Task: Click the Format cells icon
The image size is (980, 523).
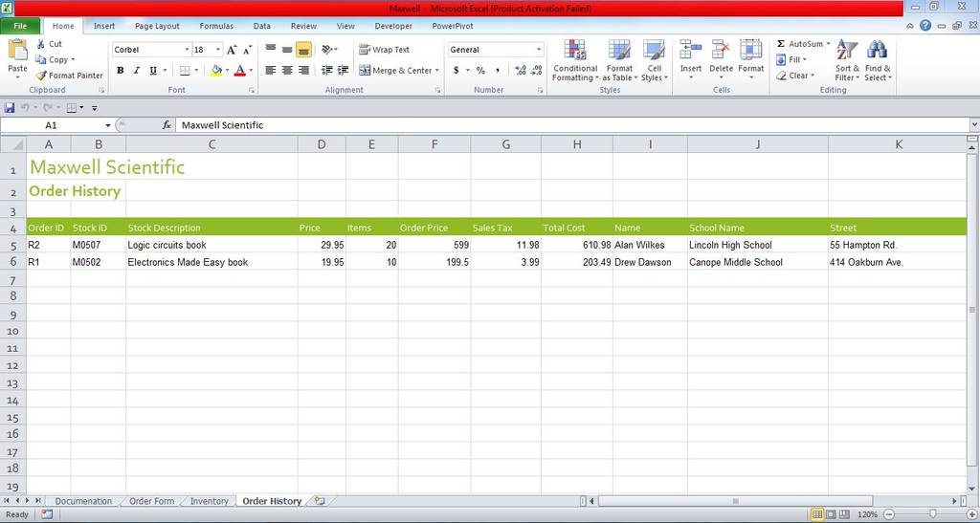Action: click(x=750, y=50)
